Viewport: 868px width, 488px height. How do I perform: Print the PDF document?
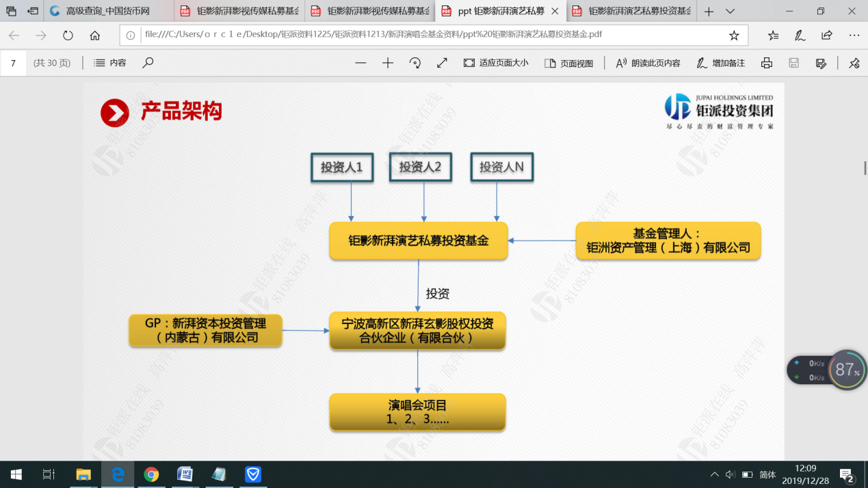pyautogui.click(x=767, y=63)
